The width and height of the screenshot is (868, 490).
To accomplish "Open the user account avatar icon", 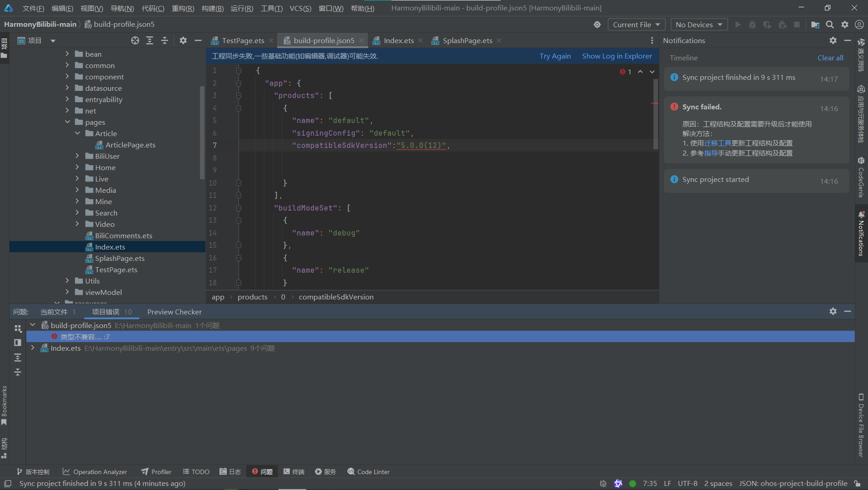I will (859, 24).
